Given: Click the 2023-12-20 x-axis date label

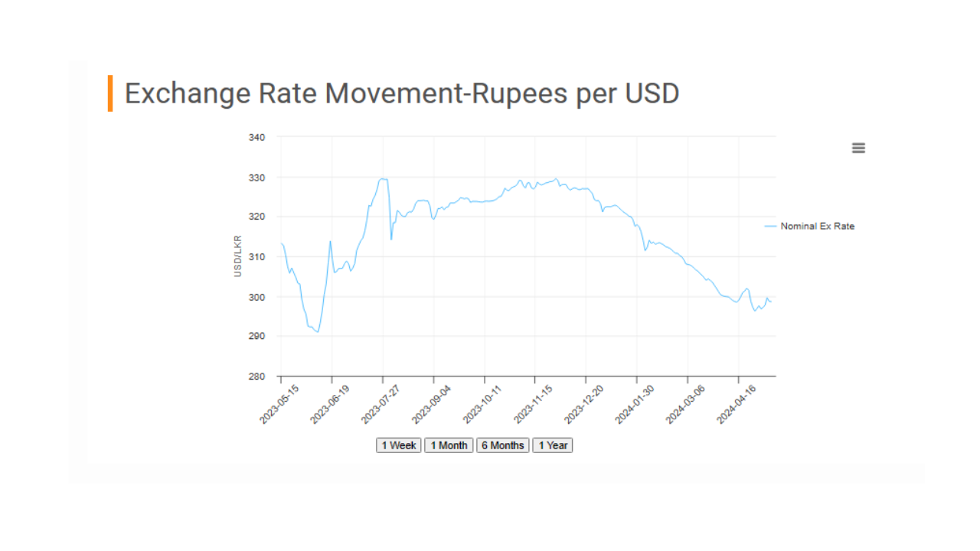Looking at the screenshot, I should (584, 406).
